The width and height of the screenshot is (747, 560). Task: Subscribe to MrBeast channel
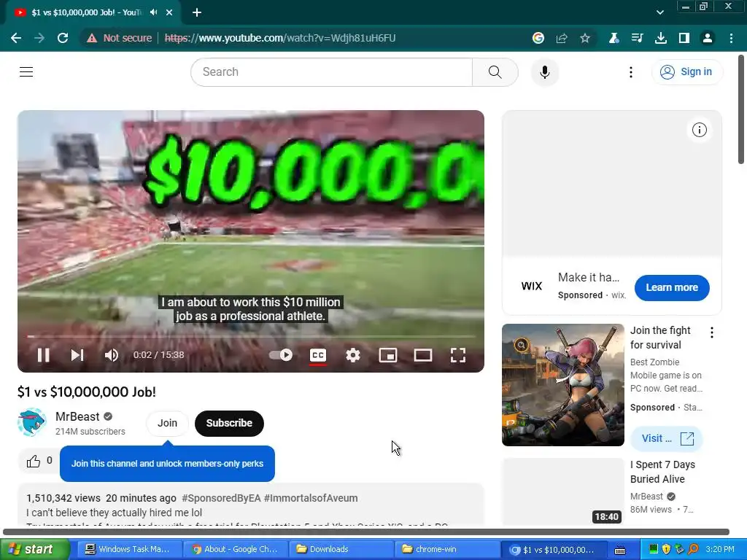[x=229, y=423]
